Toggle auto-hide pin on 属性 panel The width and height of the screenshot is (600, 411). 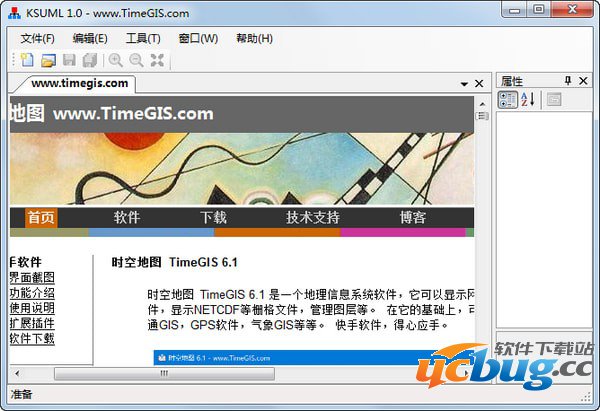[x=568, y=81]
